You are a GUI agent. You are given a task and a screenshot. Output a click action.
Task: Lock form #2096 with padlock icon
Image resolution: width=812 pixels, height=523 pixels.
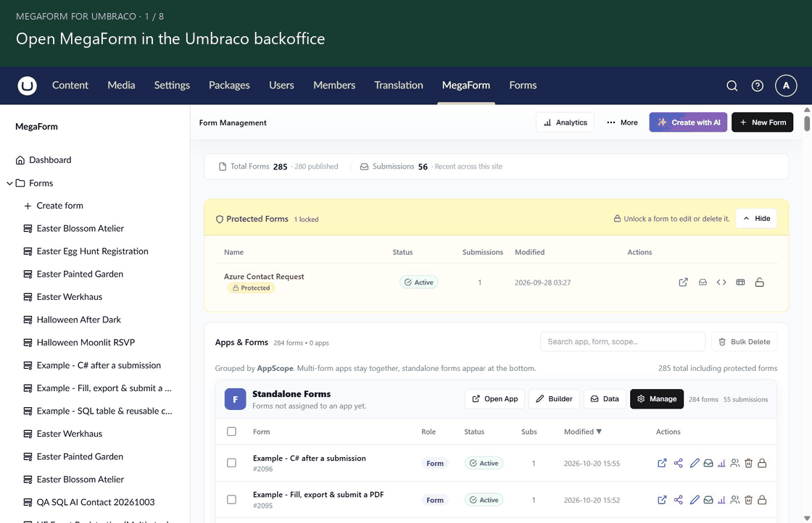[762, 463]
